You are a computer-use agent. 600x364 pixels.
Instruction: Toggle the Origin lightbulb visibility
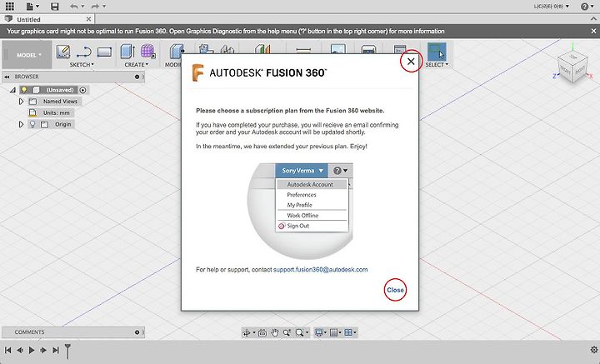32,124
